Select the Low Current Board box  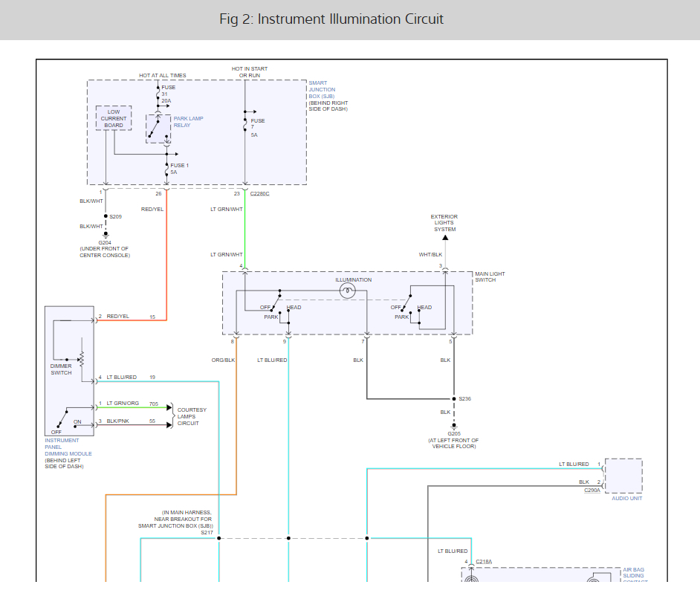(x=114, y=119)
